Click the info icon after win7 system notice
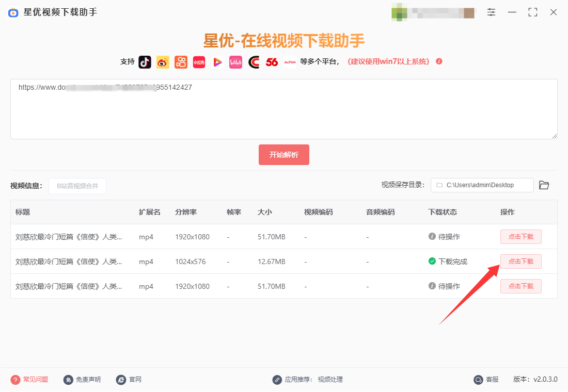The width and height of the screenshot is (568, 392). click(438, 61)
